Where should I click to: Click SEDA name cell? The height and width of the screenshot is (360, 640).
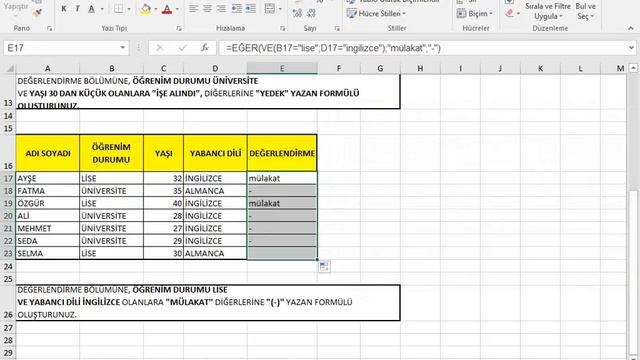(47, 241)
